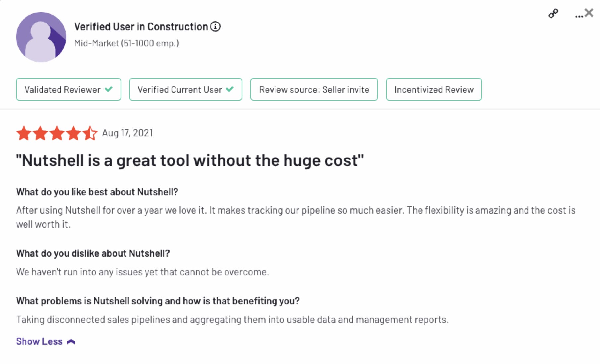Open the three-dots more options menu
This screenshot has width=600, height=364.
click(x=579, y=16)
